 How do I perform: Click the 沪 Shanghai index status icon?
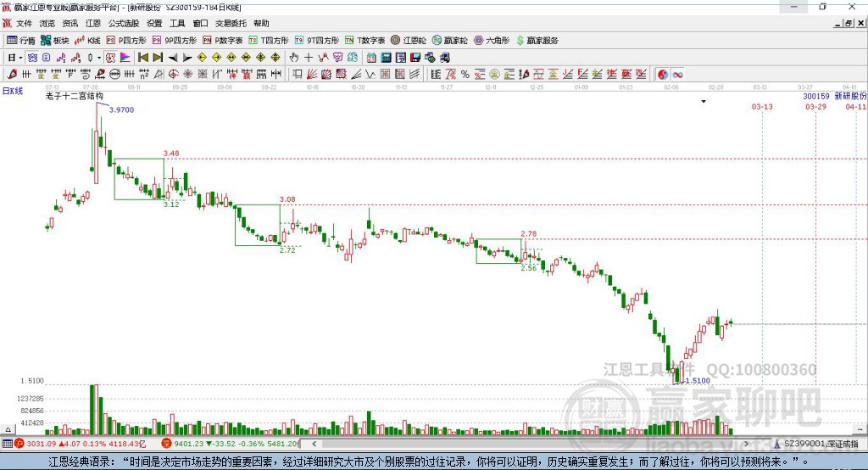tap(19, 444)
